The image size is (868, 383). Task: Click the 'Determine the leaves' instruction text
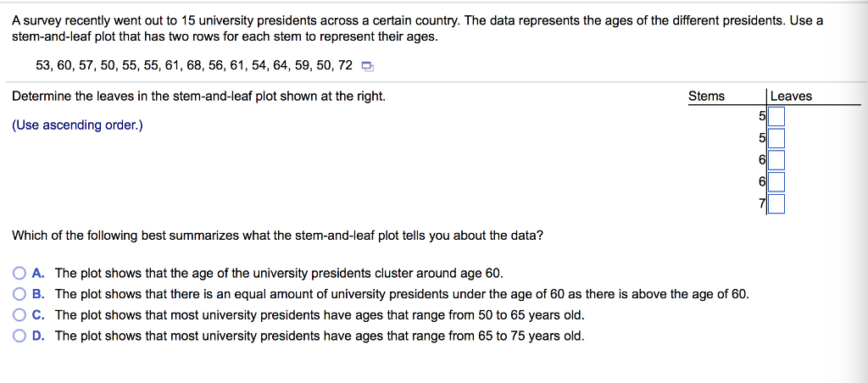point(198,96)
